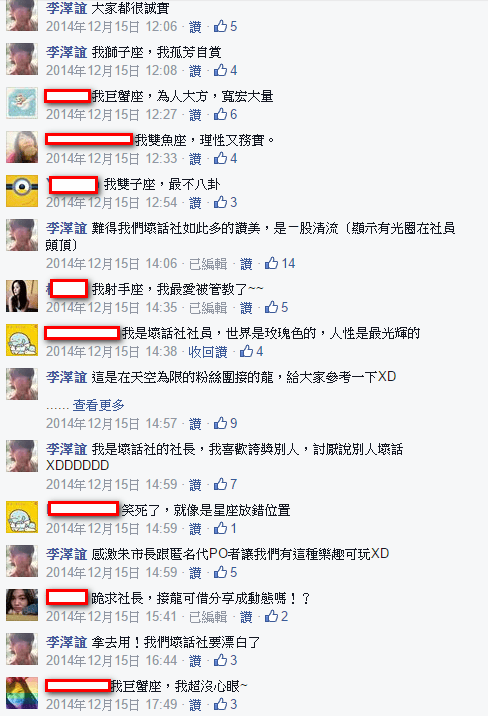488x716 pixels.
Task: Click the rainbow avatar thumbnail
Action: 22,693
